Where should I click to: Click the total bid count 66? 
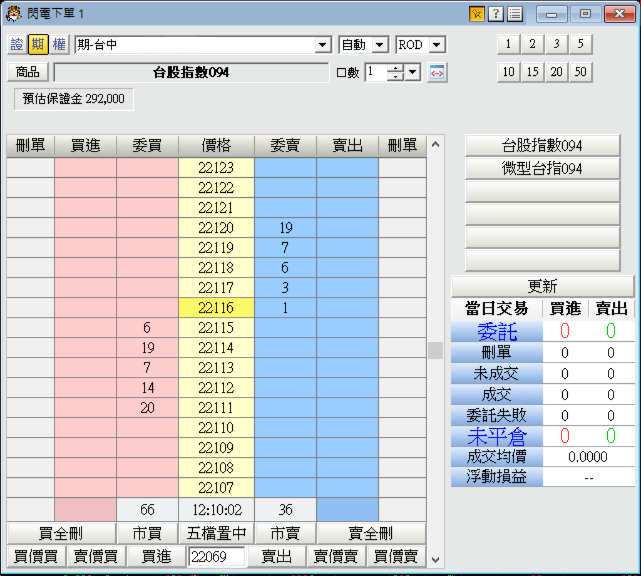[x=147, y=510]
